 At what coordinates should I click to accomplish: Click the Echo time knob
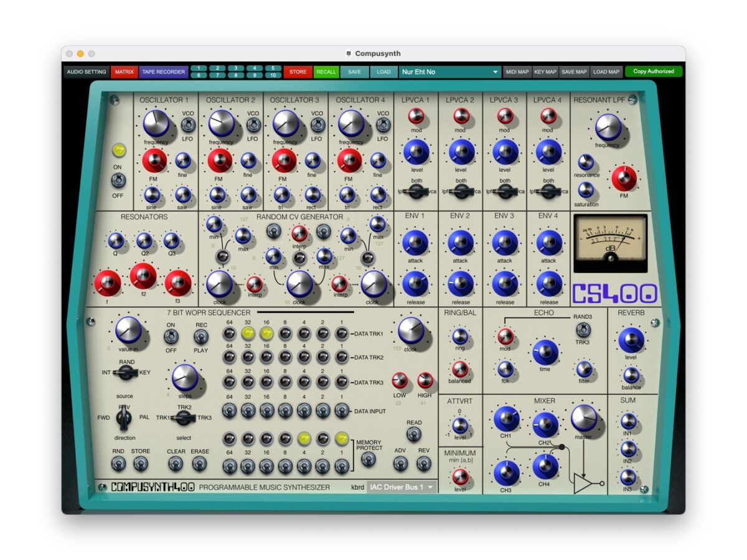pos(545,352)
